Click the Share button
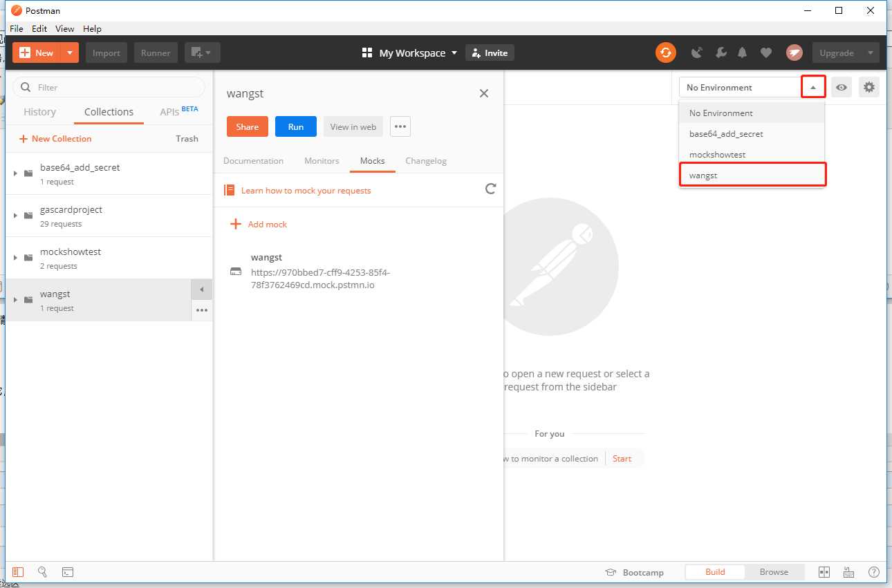The height and width of the screenshot is (588, 892). click(x=247, y=126)
